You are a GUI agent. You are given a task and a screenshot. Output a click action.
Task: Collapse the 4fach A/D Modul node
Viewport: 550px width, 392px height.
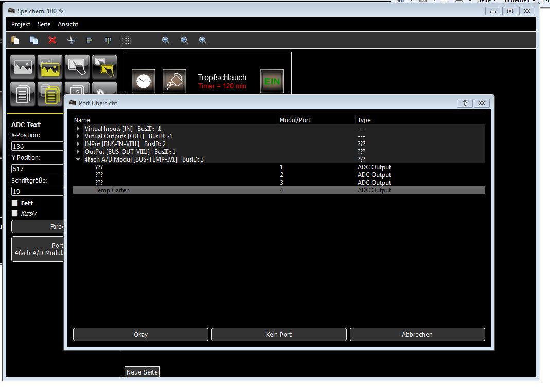[78, 159]
